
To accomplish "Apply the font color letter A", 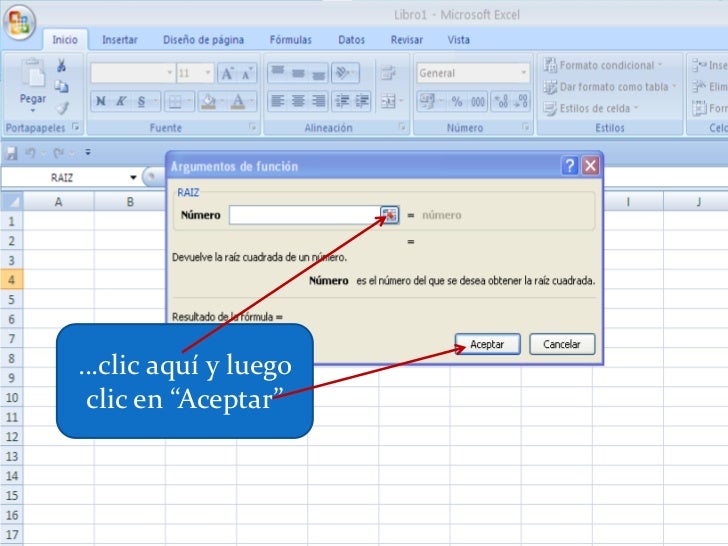I will point(238,101).
